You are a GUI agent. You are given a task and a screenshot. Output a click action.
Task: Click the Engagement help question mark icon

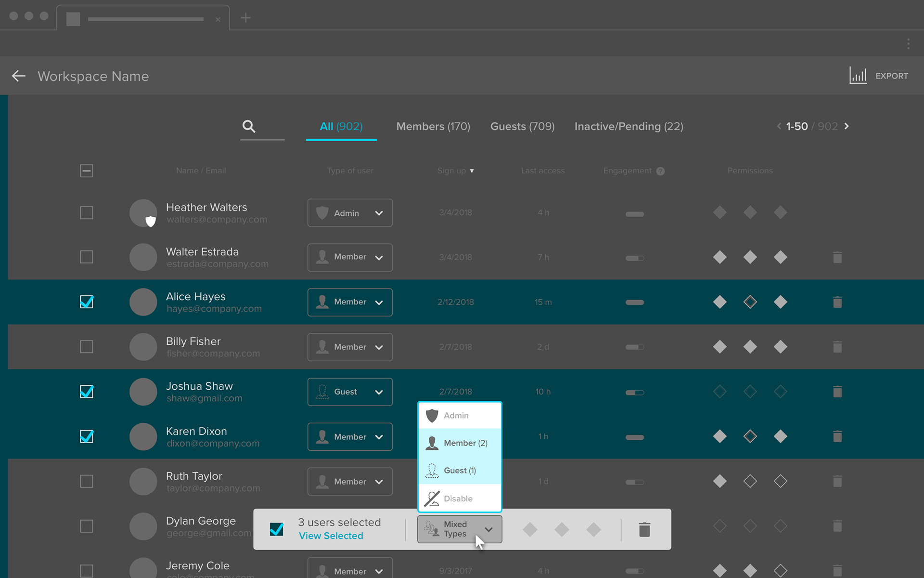coord(661,171)
